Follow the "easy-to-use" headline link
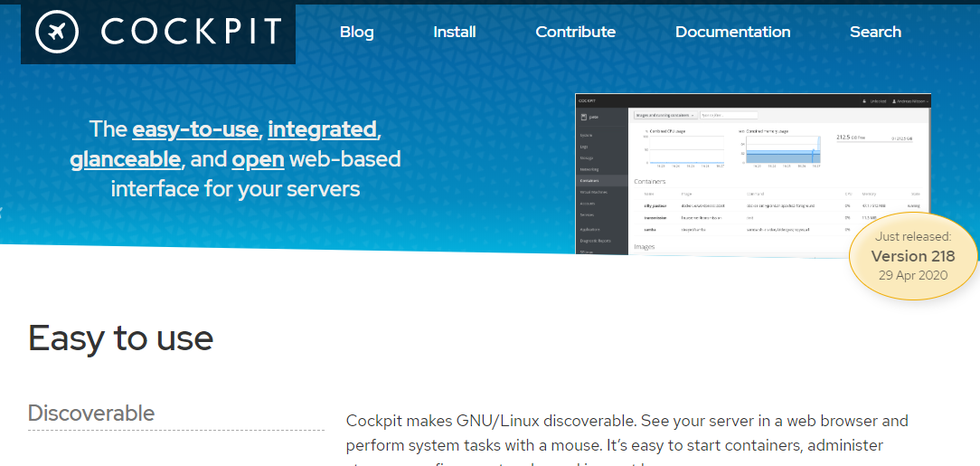The width and height of the screenshot is (980, 466). point(195,129)
